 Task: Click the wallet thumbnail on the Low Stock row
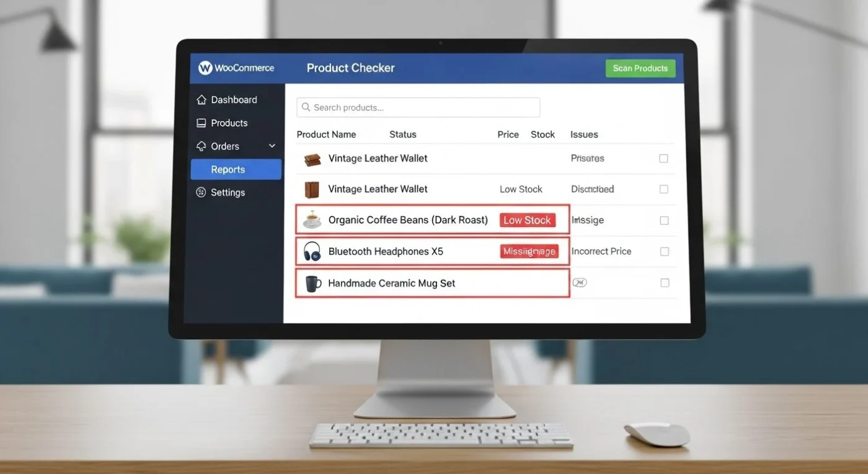(312, 189)
